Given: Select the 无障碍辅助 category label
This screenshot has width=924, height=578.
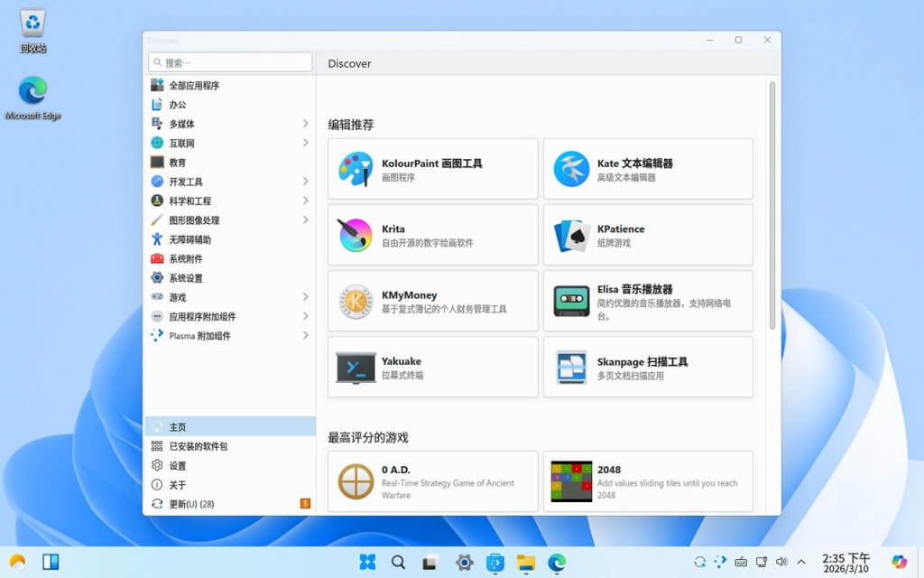Looking at the screenshot, I should [189, 239].
